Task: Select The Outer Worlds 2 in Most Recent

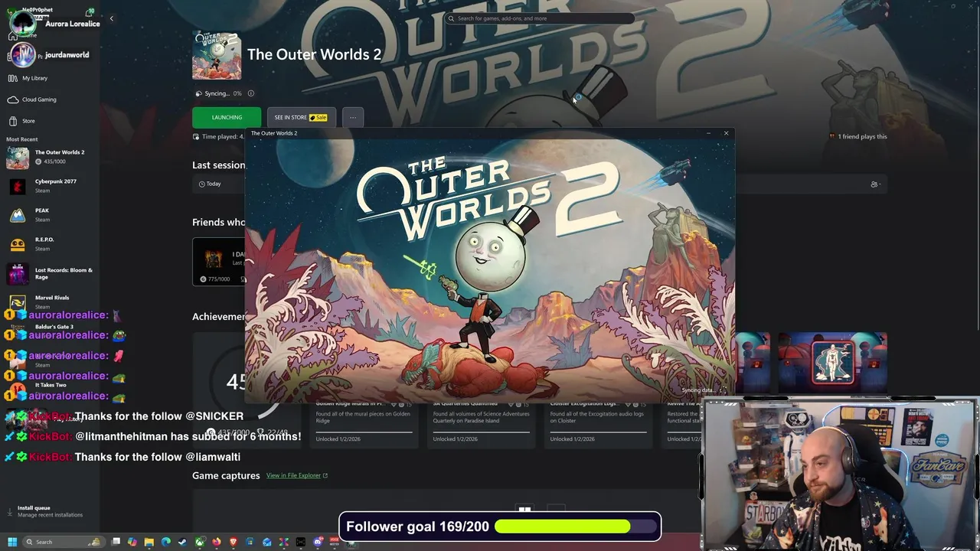Action: pyautogui.click(x=51, y=157)
